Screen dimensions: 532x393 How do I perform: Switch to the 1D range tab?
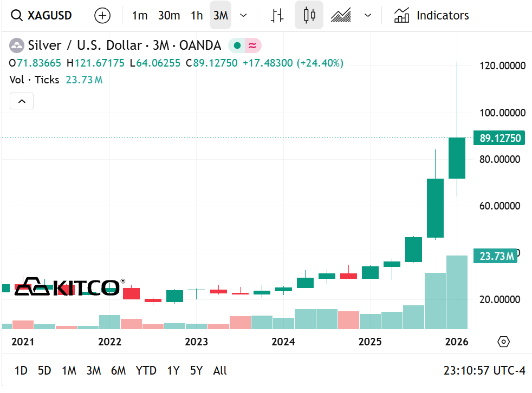click(x=22, y=371)
